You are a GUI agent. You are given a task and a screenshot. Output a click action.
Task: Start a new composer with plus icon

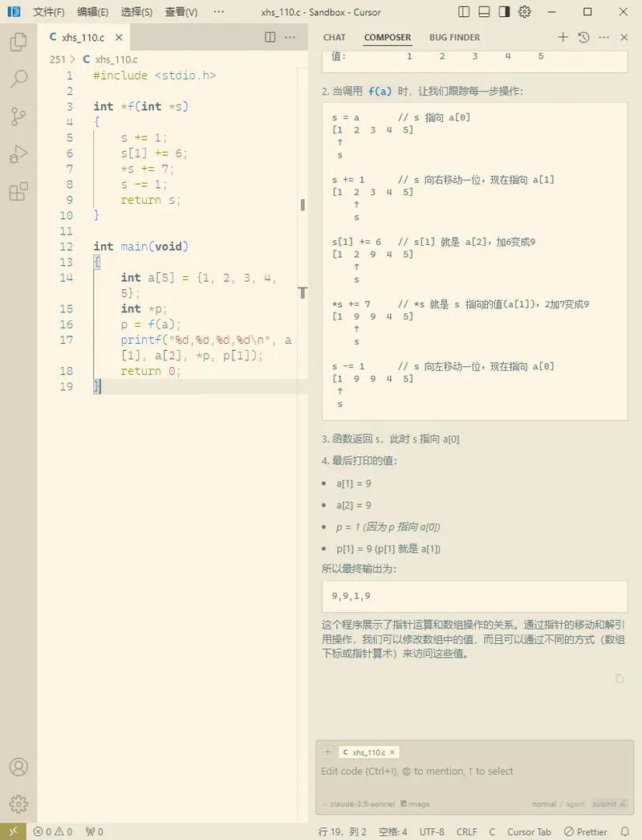coord(563,37)
